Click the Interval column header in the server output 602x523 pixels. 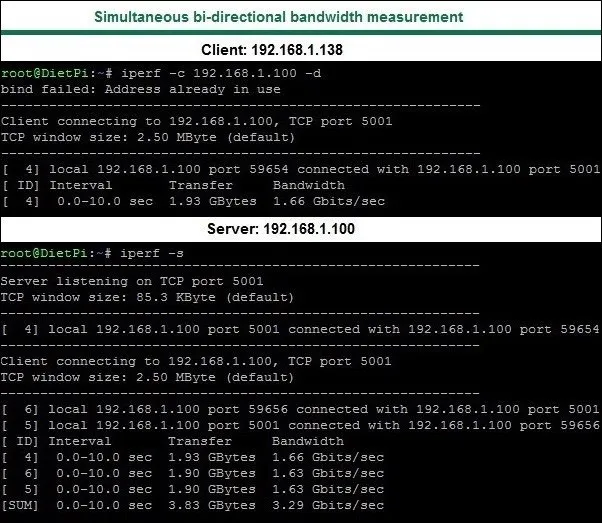click(80, 441)
